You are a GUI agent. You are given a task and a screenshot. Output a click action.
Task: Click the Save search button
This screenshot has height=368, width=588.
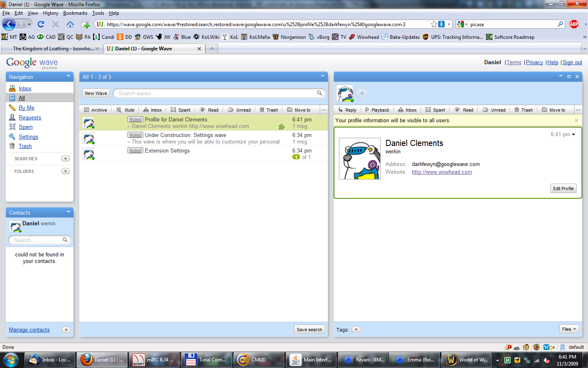[x=310, y=330]
